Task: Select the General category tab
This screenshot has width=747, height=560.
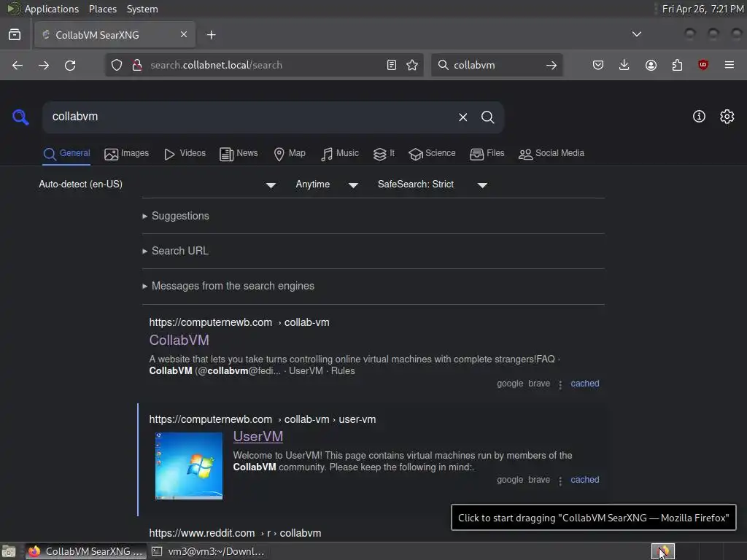Action: coord(66,153)
